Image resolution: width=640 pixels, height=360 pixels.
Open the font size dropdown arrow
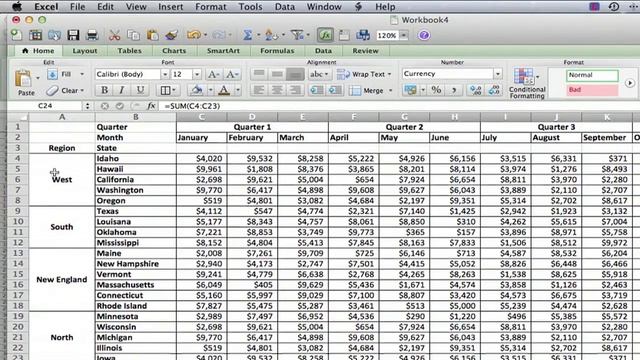pyautogui.click(x=197, y=74)
